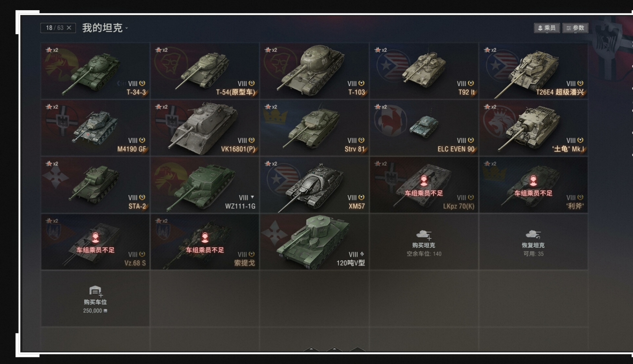
Task: Select the Strv 81 tank card
Action: coord(314,128)
